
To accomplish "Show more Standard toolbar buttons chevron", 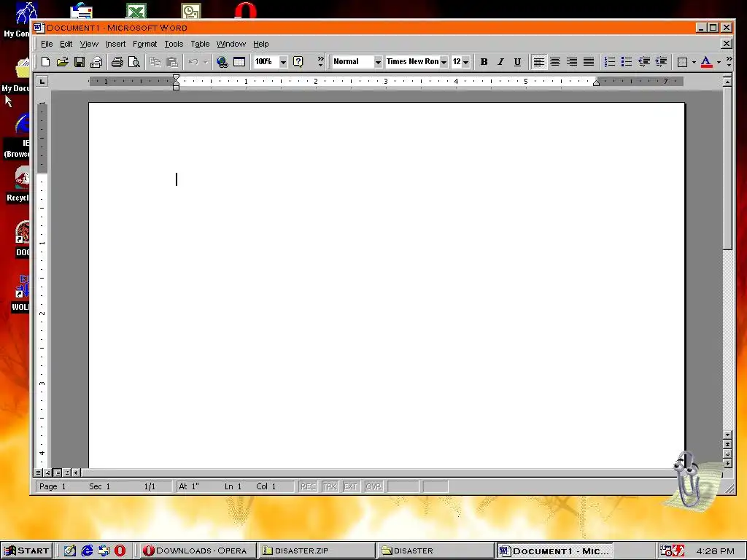I will (x=320, y=61).
